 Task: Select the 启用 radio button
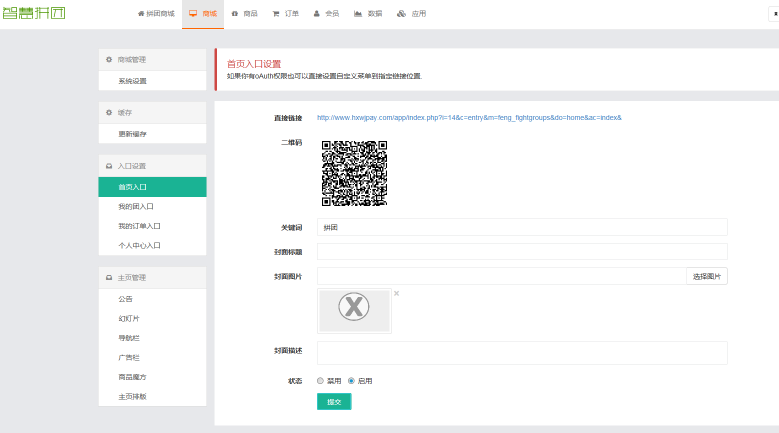(x=351, y=381)
